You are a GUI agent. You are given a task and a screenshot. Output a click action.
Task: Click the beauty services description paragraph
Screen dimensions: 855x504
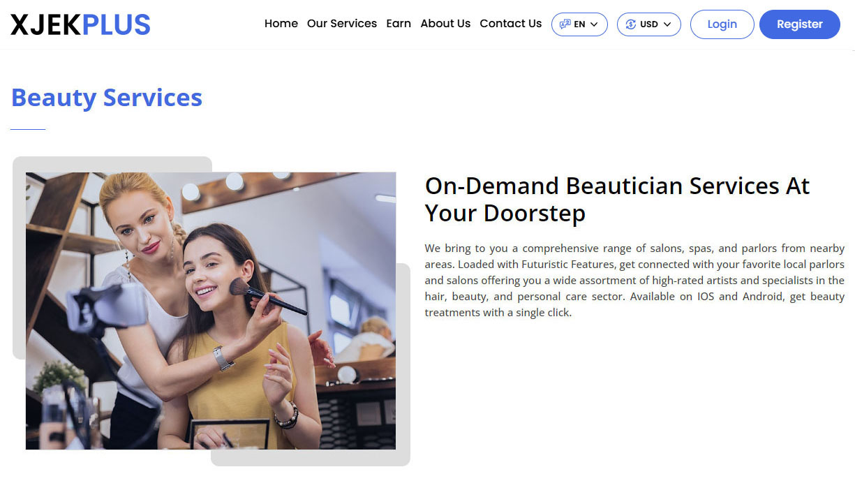pos(634,280)
